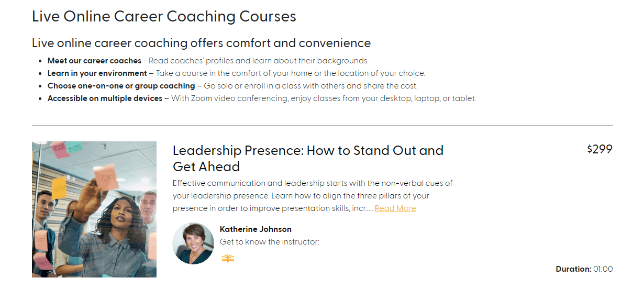
Task: Click "Get to know the instructor" text
Action: tap(270, 242)
